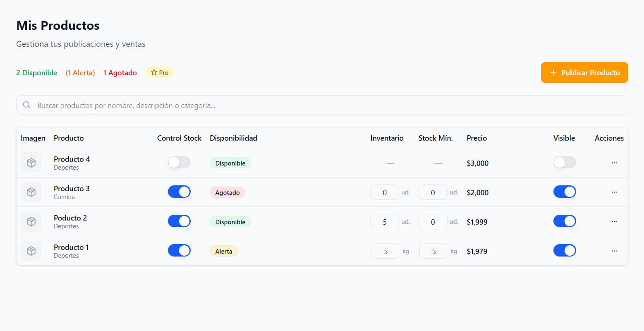Screen dimensions: 644x331
Task: Click the Producto 4 image placeholder icon
Action: click(x=31, y=163)
